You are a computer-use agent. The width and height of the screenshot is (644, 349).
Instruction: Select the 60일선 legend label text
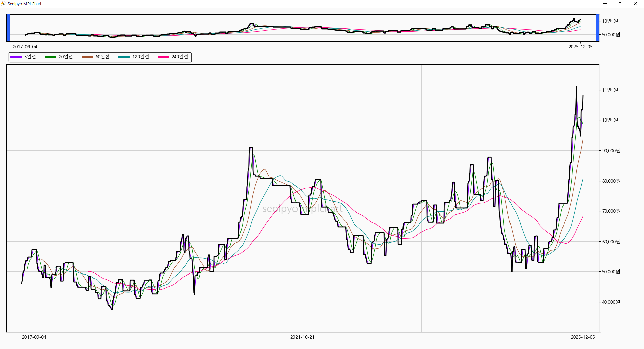[x=102, y=57]
